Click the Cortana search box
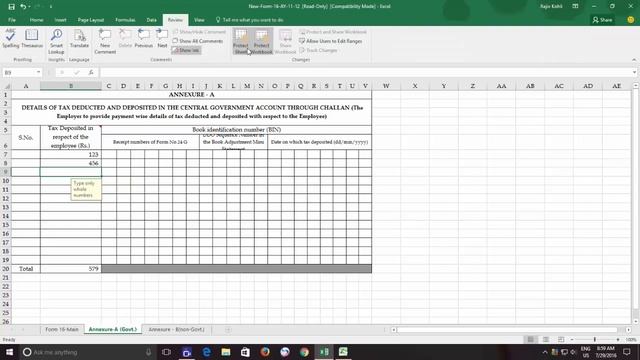This screenshot has height=360, width=640. (x=88, y=352)
